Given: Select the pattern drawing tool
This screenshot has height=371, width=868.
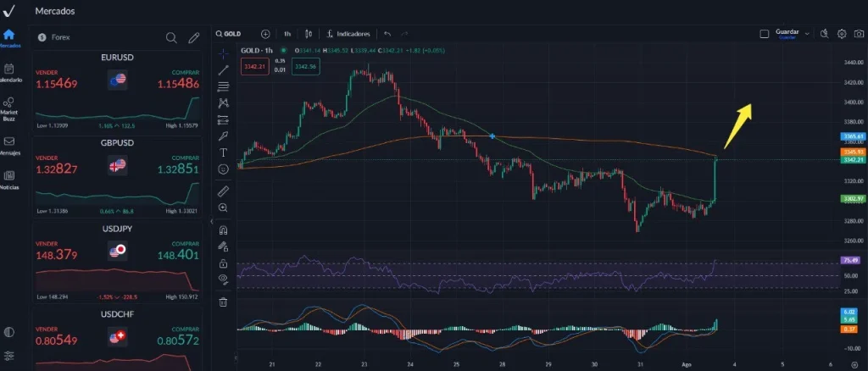Looking at the screenshot, I should [223, 102].
